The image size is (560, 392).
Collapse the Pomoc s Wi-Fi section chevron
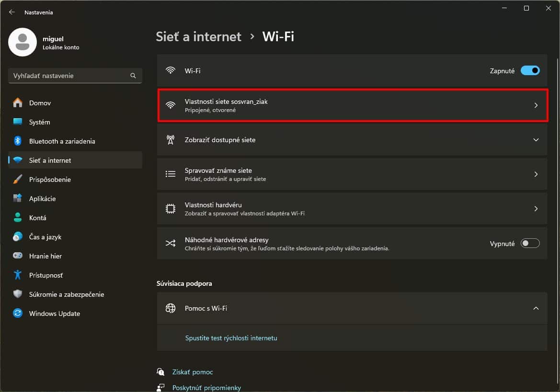click(536, 308)
